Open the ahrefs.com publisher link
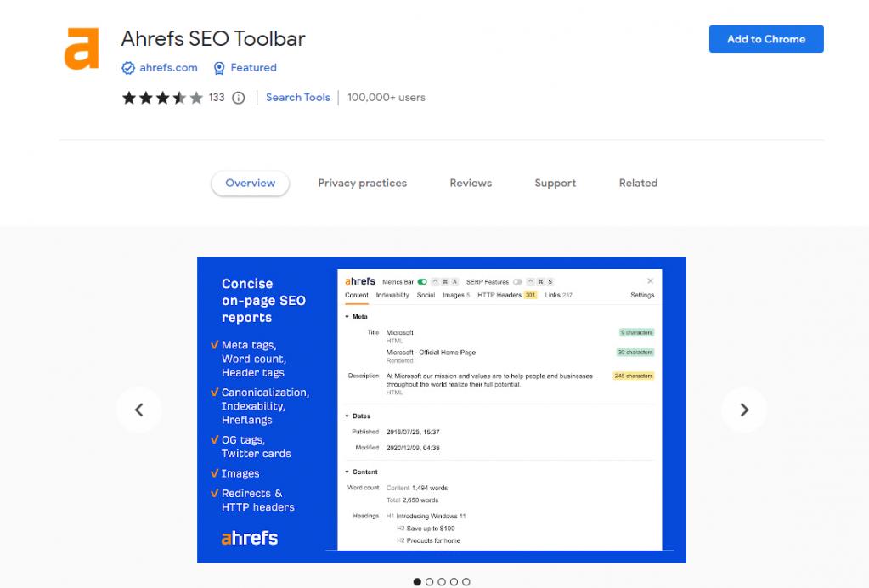The width and height of the screenshot is (869, 588). [x=168, y=68]
